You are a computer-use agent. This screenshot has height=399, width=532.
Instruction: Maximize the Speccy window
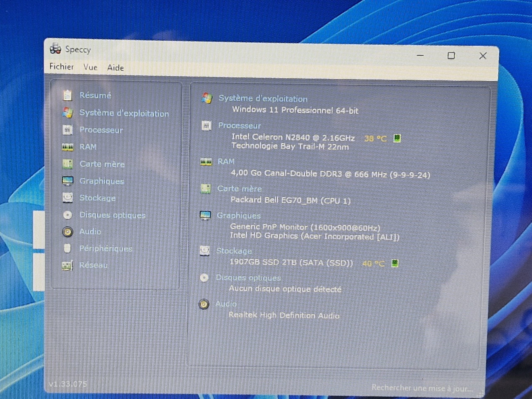pyautogui.click(x=451, y=56)
